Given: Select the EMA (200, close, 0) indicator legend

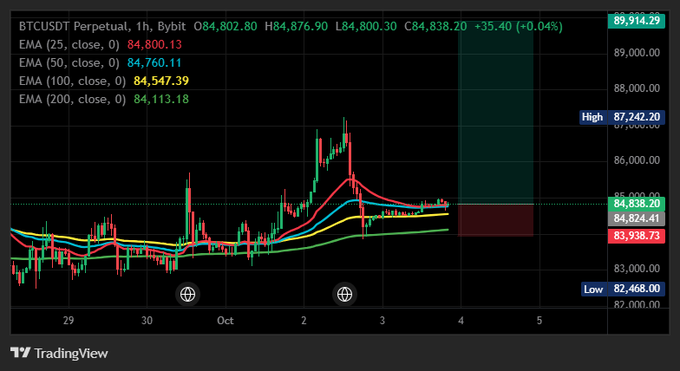Looking at the screenshot, I should click(72, 99).
